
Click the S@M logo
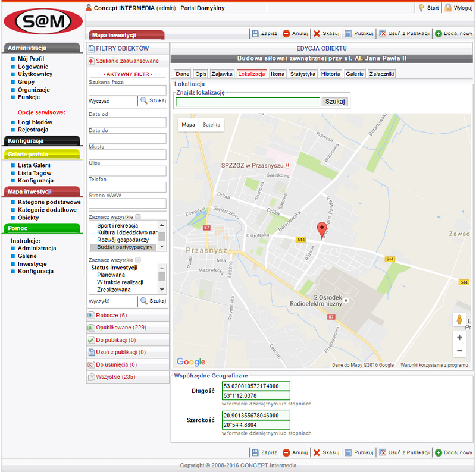click(x=43, y=21)
